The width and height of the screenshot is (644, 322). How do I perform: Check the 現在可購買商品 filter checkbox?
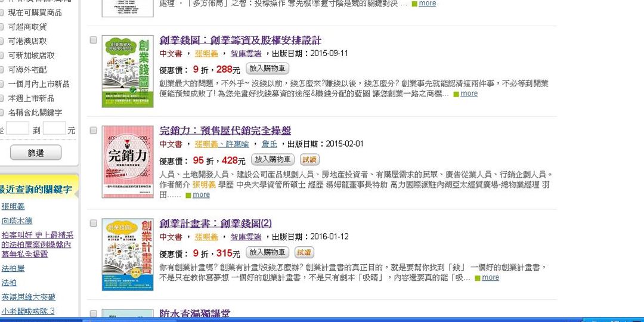click(1, 13)
